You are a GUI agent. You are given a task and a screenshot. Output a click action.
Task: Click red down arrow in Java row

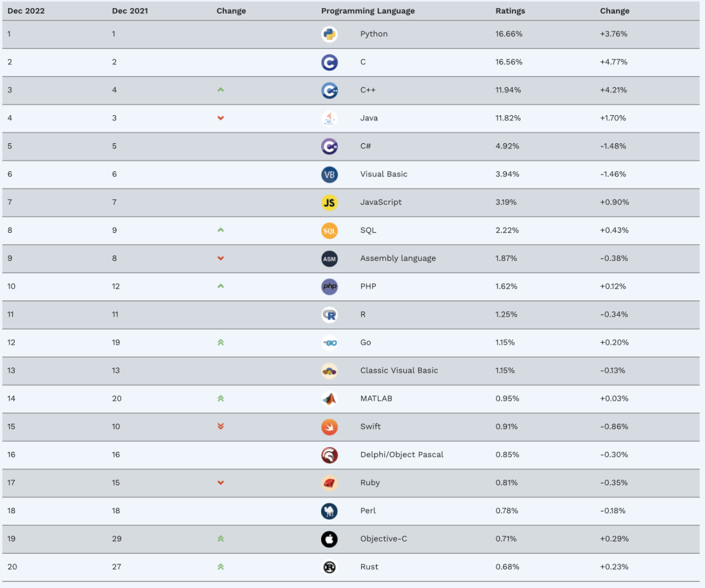tap(221, 118)
